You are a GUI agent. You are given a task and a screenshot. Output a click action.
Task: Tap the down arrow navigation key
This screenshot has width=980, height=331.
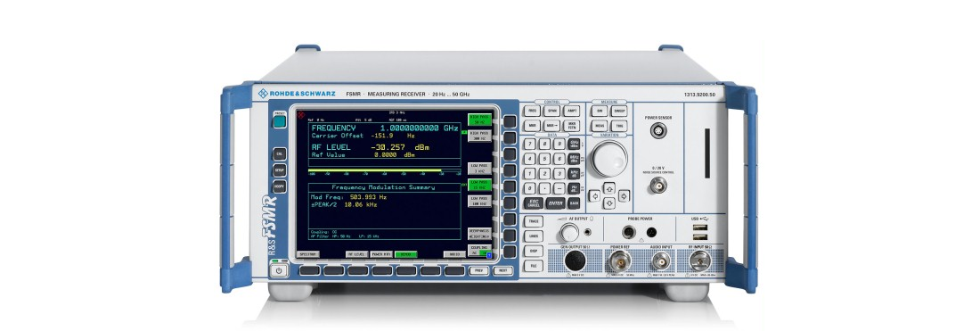tap(608, 203)
